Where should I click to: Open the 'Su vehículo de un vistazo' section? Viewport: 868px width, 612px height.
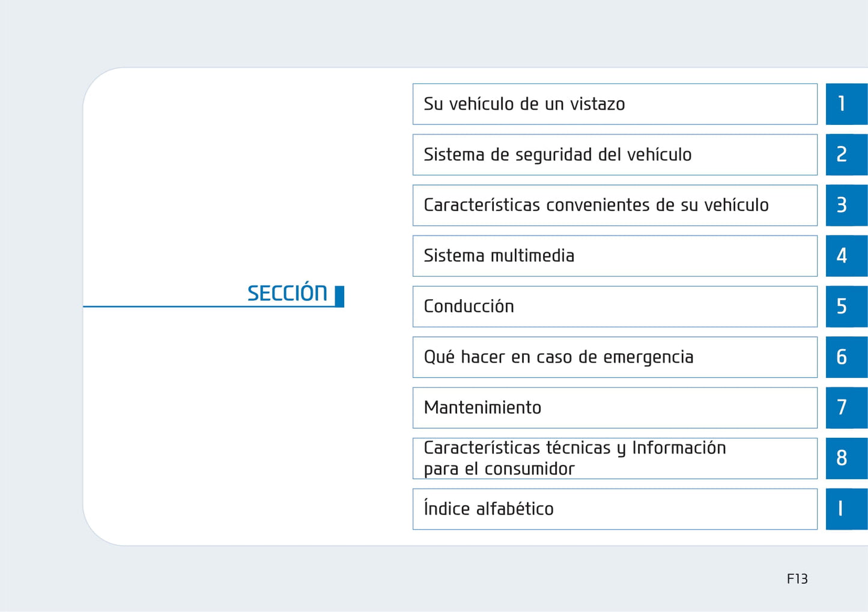coord(615,104)
